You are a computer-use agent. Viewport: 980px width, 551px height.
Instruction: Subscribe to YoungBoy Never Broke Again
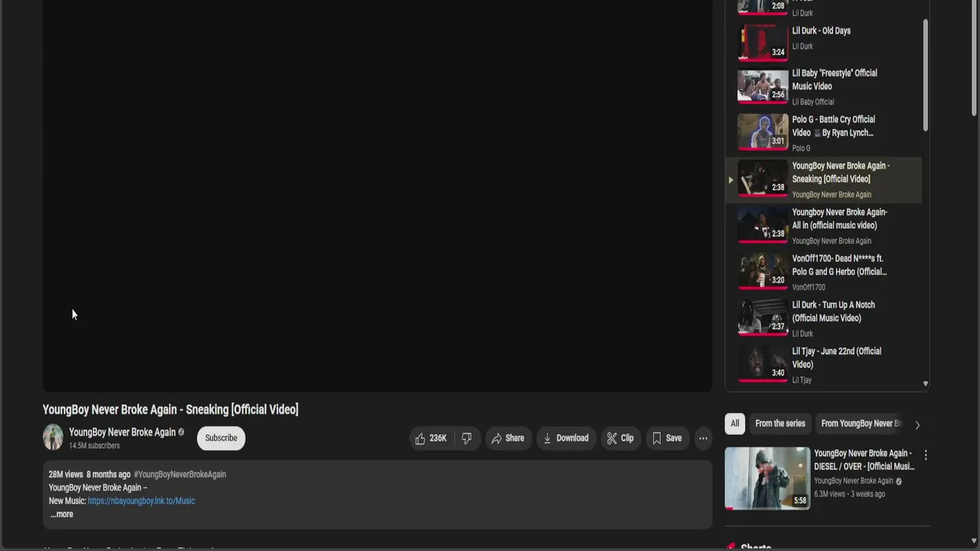point(221,438)
